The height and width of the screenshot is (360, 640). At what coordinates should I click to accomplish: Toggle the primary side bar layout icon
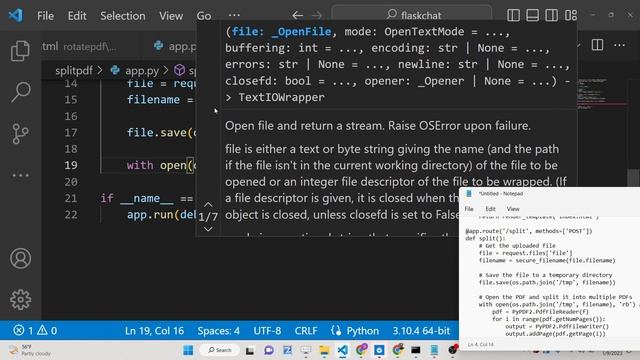click(x=513, y=15)
